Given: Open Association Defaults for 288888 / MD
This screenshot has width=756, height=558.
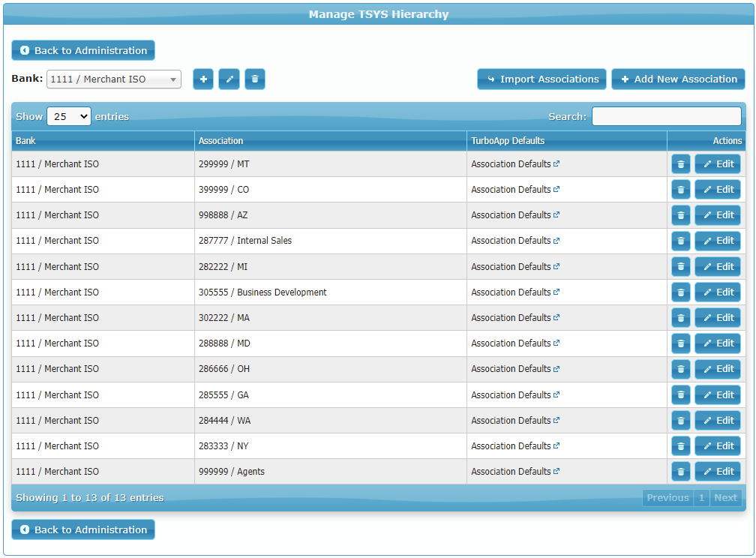Looking at the screenshot, I should tap(515, 343).
